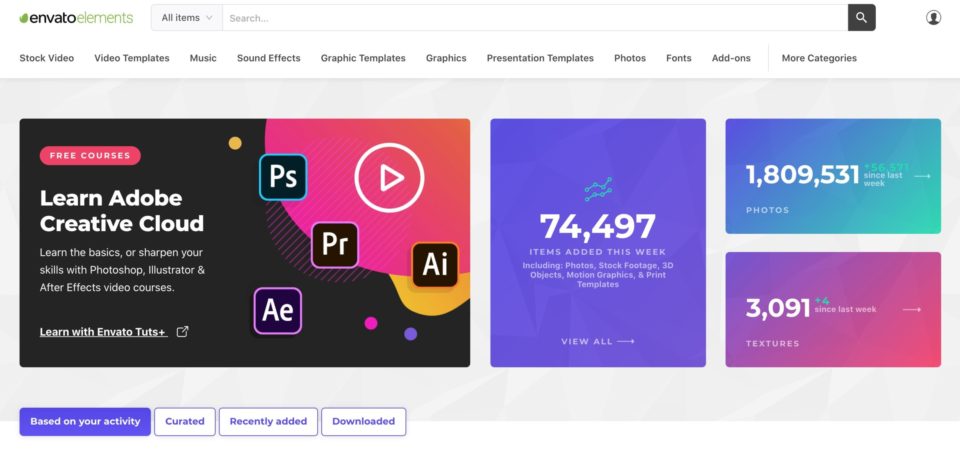Open the user account profile icon

933,18
